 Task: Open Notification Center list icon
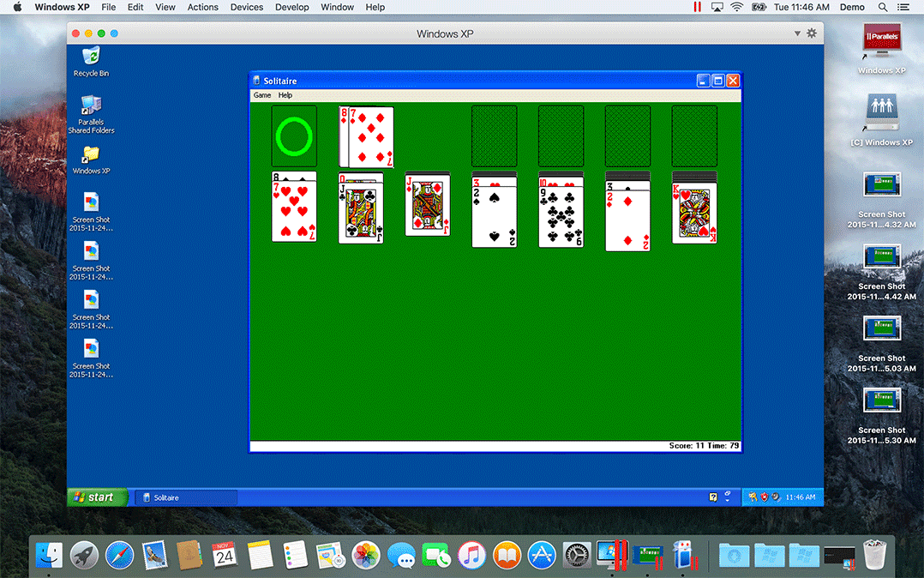pos(903,7)
